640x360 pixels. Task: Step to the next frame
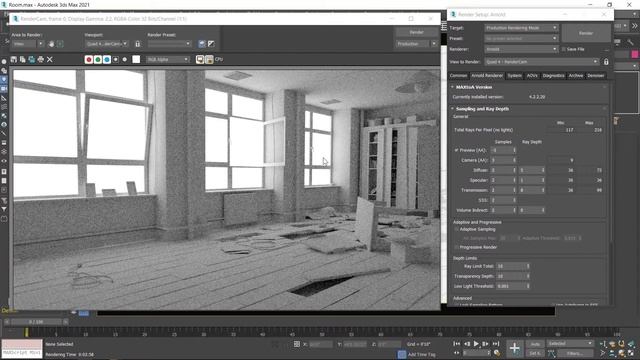click(486, 344)
